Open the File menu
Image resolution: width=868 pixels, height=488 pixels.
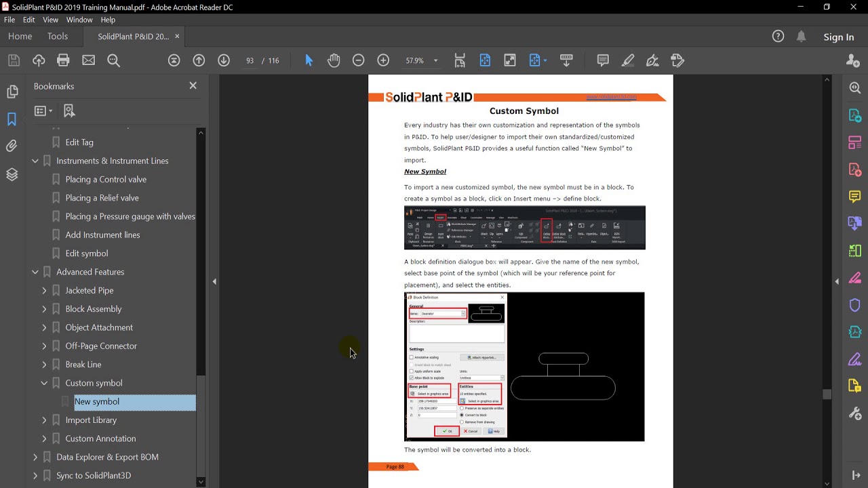tap(9, 20)
